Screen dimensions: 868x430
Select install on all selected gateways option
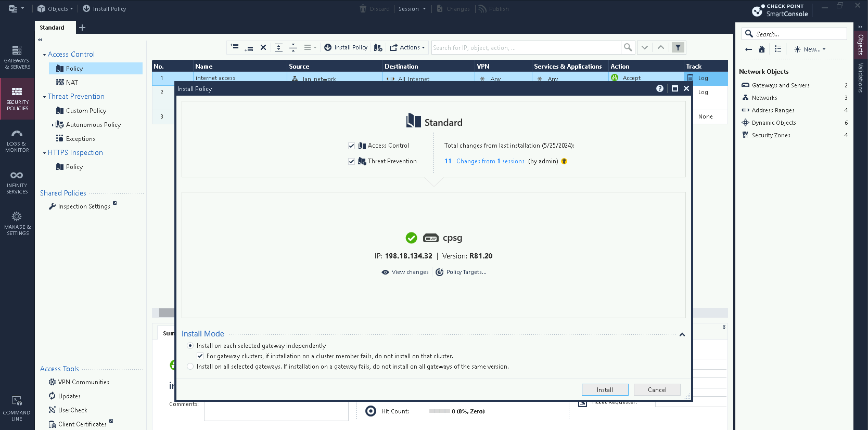[190, 367]
